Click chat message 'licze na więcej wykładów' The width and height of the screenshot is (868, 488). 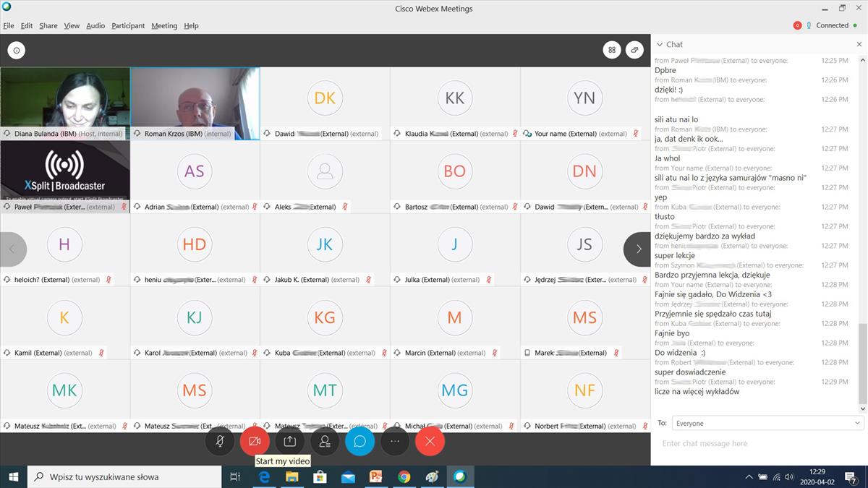697,392
